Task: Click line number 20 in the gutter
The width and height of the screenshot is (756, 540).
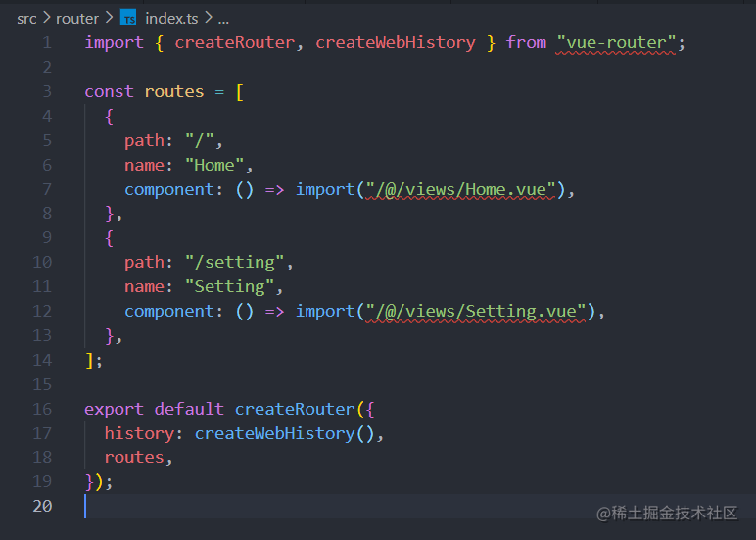Action: (x=42, y=506)
